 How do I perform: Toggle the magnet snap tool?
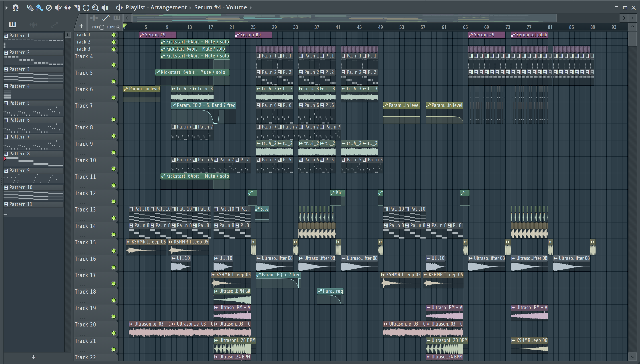(x=16, y=8)
